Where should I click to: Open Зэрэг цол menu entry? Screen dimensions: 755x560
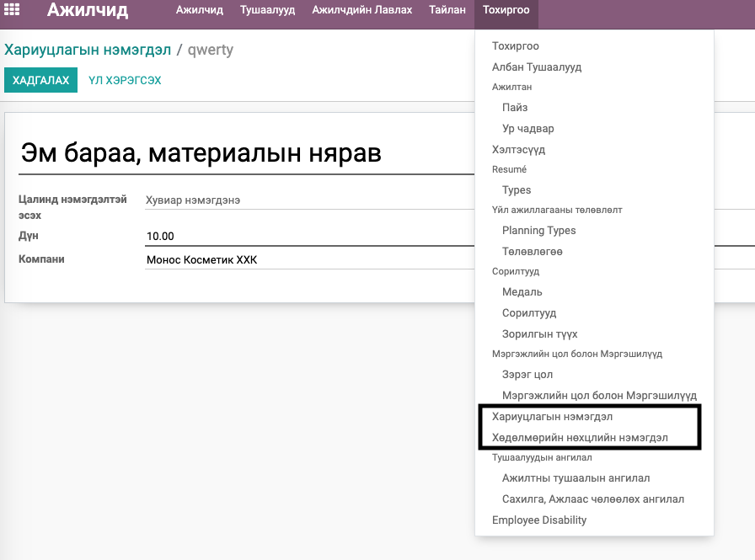tap(527, 374)
